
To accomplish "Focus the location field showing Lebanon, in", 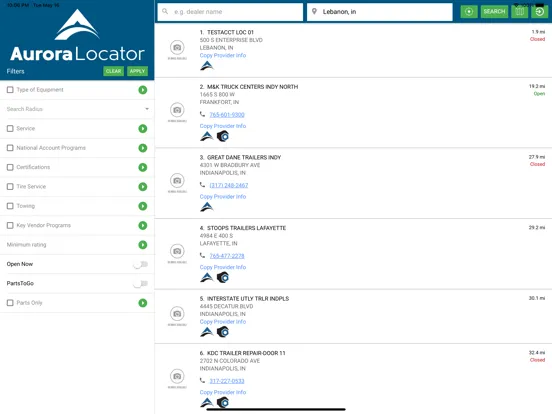I will click(x=380, y=12).
